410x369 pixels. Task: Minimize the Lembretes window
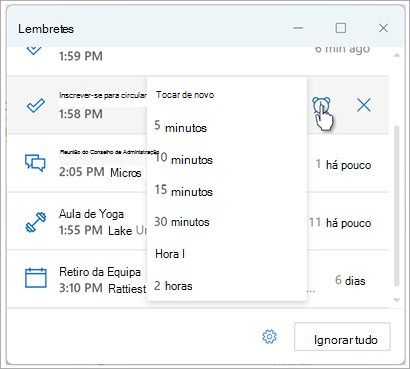(298, 28)
